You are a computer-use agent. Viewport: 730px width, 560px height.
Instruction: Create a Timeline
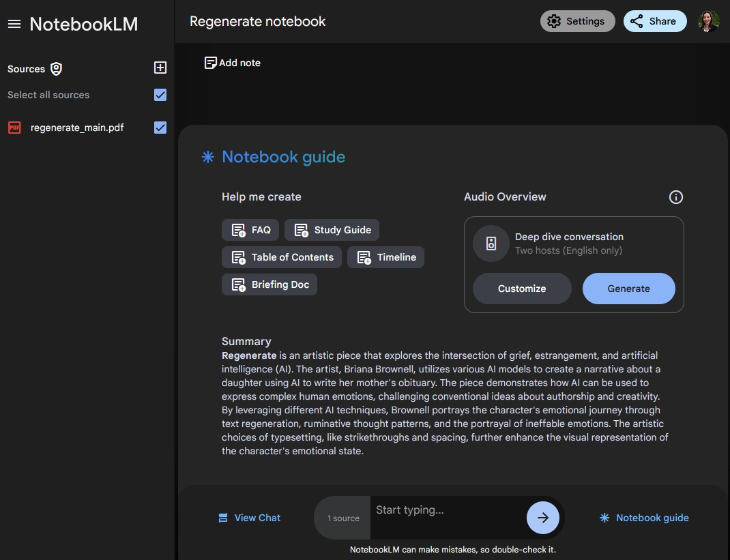[385, 257]
